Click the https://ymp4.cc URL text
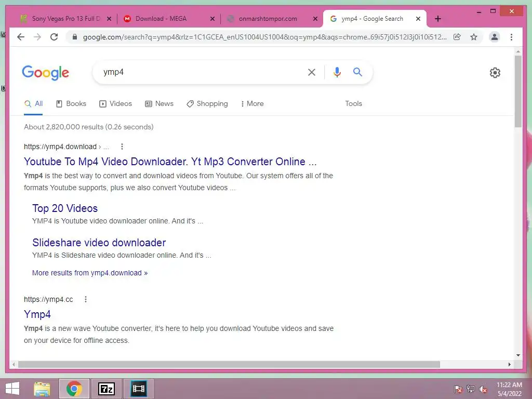 (48, 299)
